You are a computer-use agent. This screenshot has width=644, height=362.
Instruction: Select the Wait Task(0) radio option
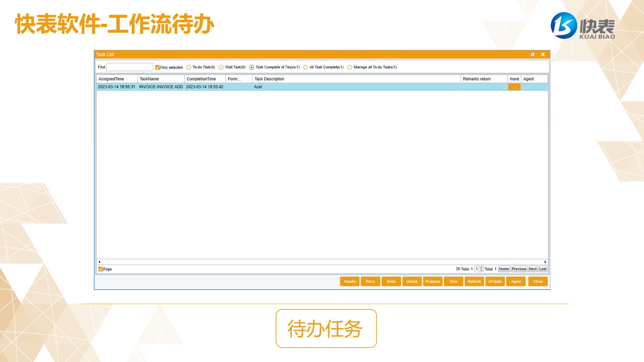(x=221, y=67)
